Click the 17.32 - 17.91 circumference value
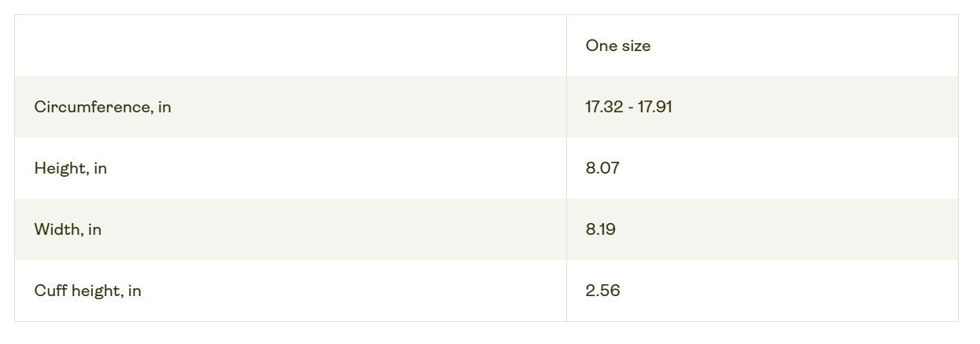The width and height of the screenshot is (980, 344). [628, 107]
